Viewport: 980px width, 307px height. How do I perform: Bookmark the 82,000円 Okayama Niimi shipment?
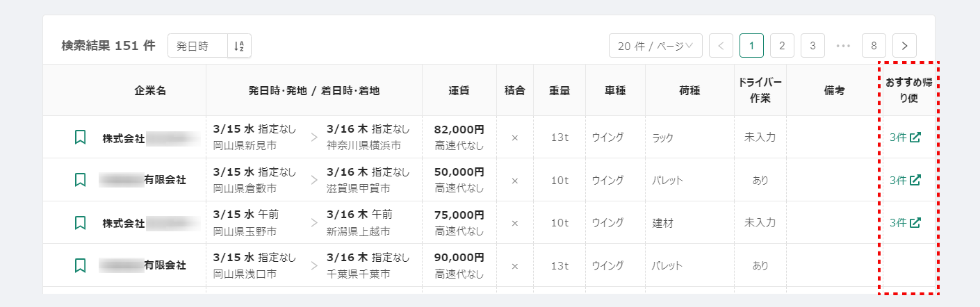(80, 138)
